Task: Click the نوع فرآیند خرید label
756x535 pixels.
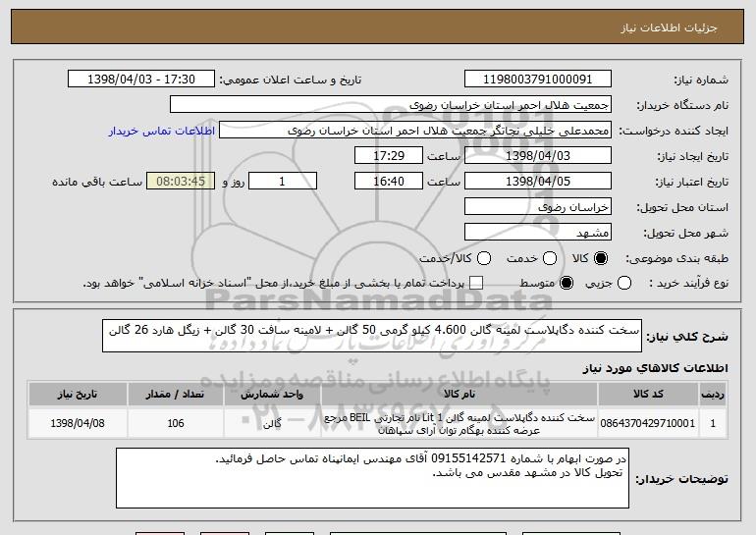Action: click(688, 283)
